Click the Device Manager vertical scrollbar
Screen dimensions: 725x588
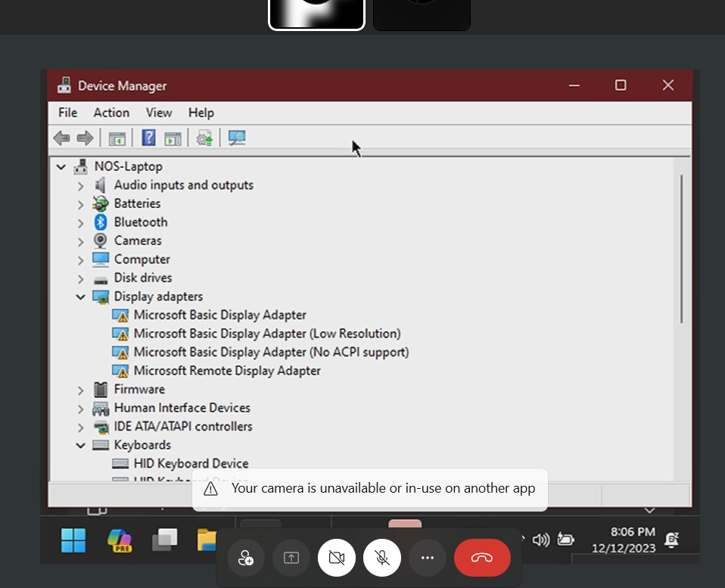click(x=681, y=249)
